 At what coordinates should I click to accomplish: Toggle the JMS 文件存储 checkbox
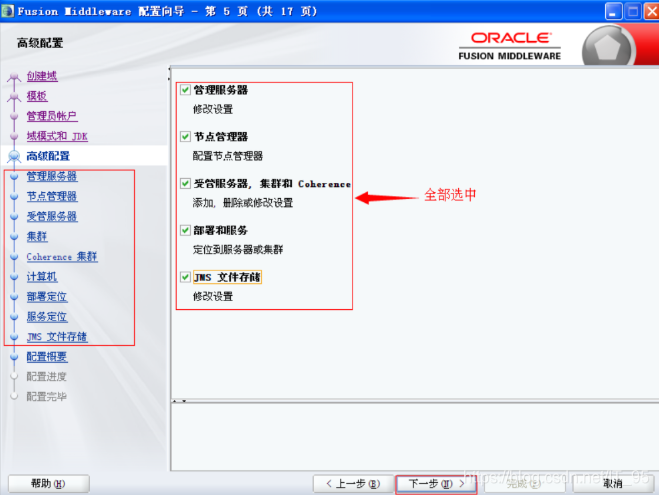click(x=185, y=277)
